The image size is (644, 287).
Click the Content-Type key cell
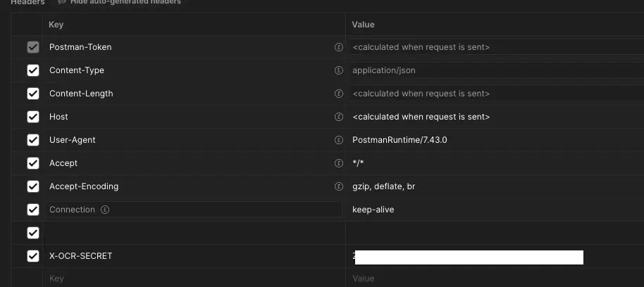point(194,70)
